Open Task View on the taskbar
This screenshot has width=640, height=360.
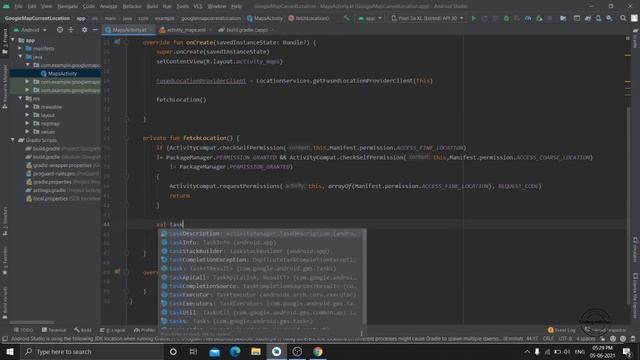[193, 351]
